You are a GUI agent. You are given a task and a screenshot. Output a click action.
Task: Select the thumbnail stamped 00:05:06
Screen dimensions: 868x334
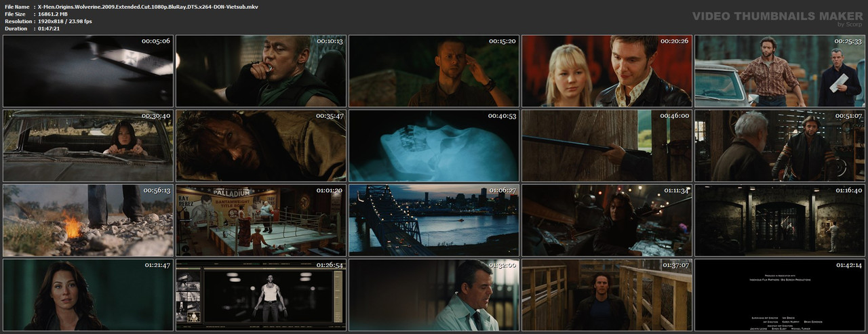tap(88, 71)
